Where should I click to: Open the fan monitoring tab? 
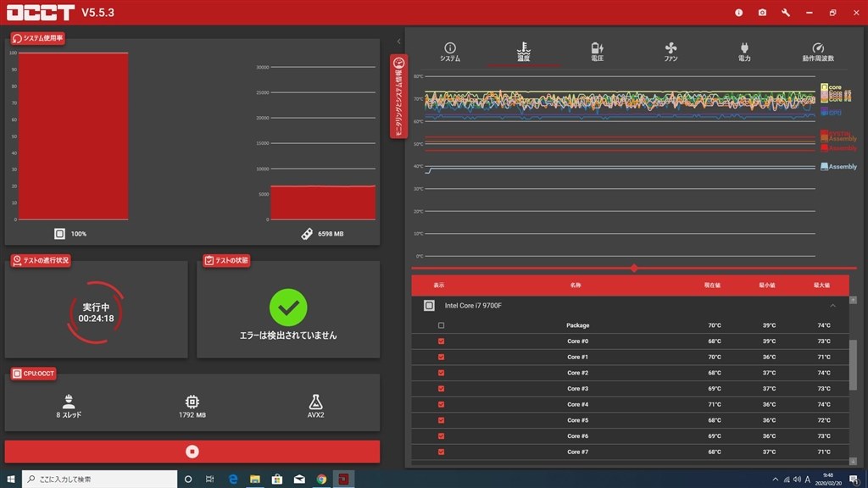point(670,51)
